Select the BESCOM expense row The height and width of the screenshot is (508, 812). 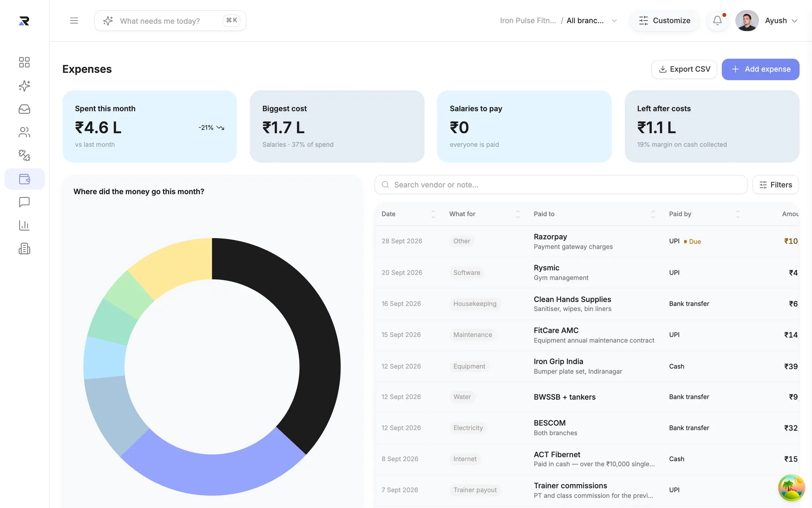(x=587, y=428)
